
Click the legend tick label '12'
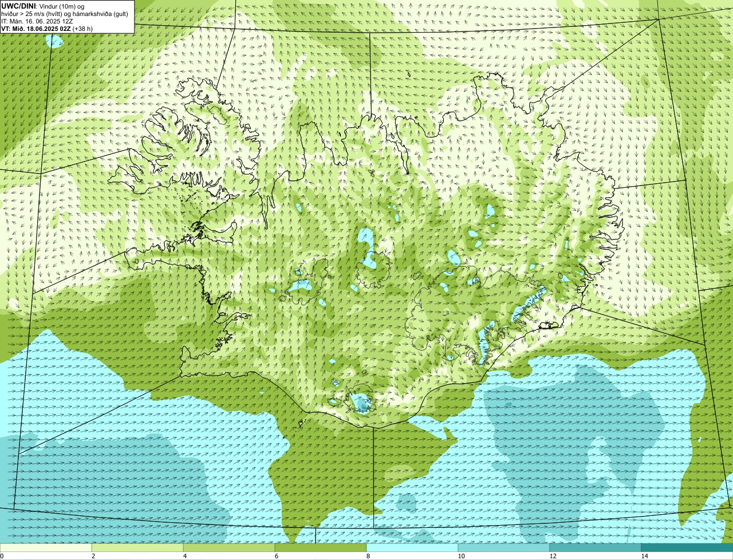click(x=553, y=556)
